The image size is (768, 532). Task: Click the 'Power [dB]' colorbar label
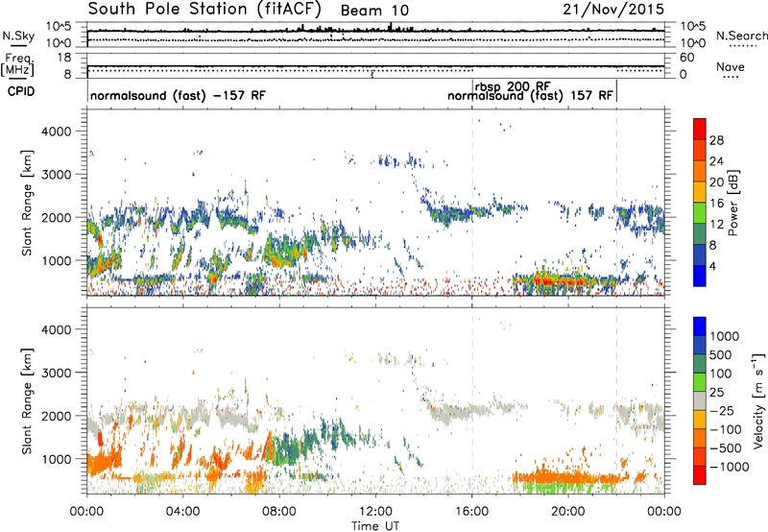tap(732, 203)
